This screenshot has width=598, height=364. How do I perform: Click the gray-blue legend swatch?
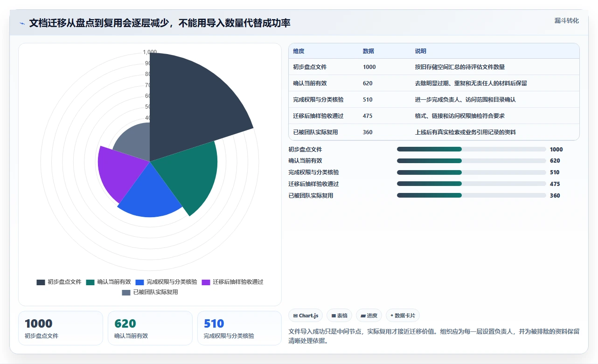click(126, 292)
